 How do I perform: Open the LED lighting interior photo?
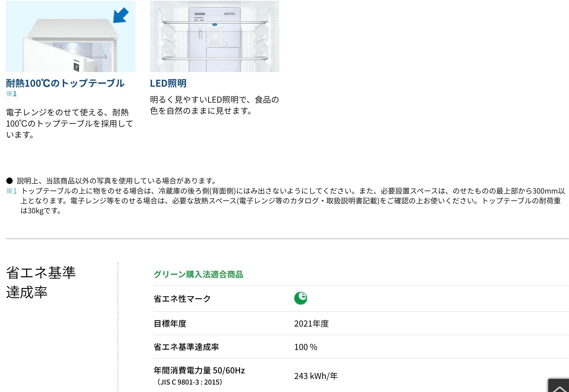214,36
